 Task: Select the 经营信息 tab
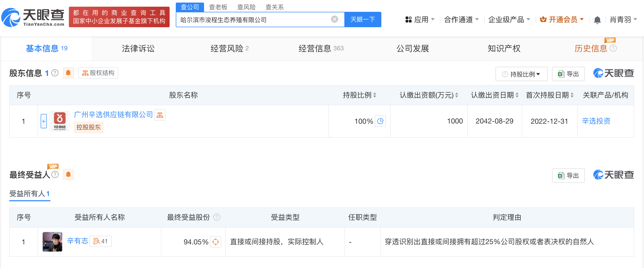pos(321,49)
